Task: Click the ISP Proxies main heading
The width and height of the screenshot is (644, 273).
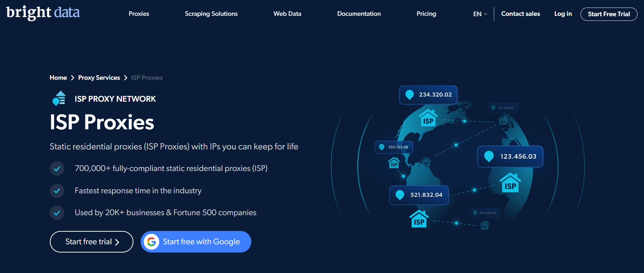Action: coord(102,122)
